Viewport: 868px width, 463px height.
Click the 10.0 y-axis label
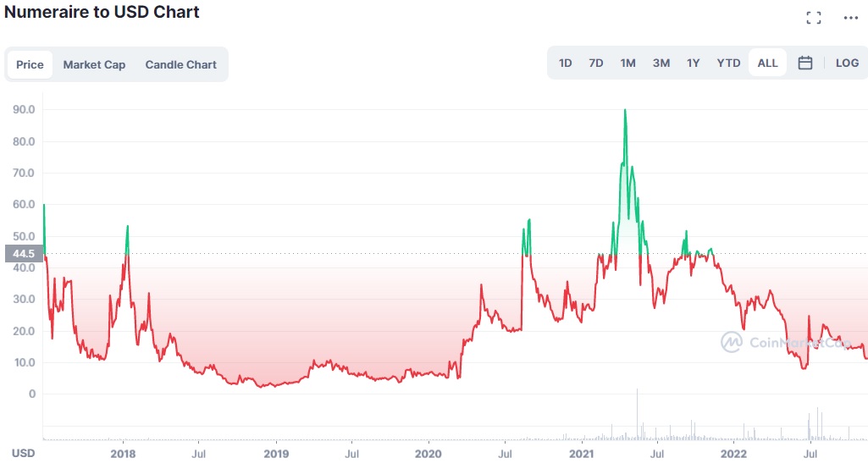click(x=24, y=363)
